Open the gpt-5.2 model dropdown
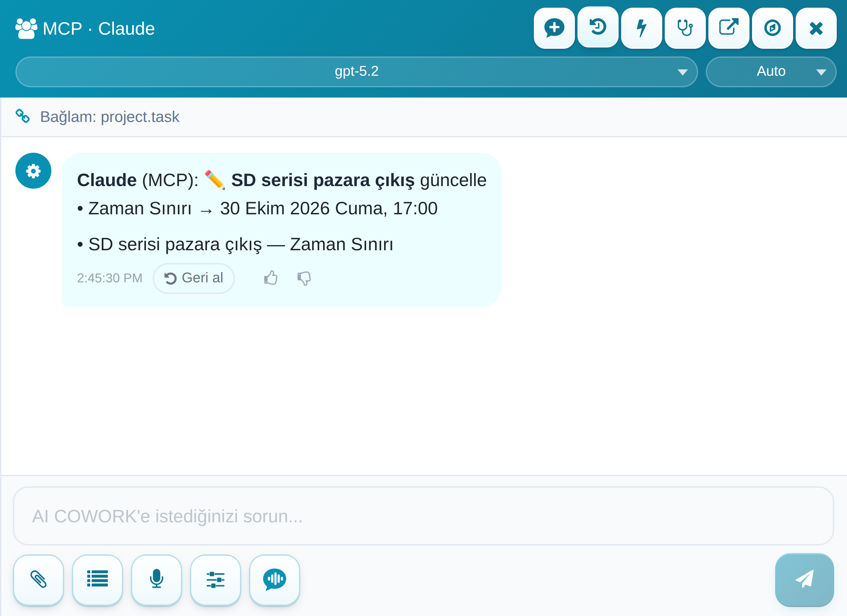This screenshot has height=616, width=847. click(x=356, y=72)
